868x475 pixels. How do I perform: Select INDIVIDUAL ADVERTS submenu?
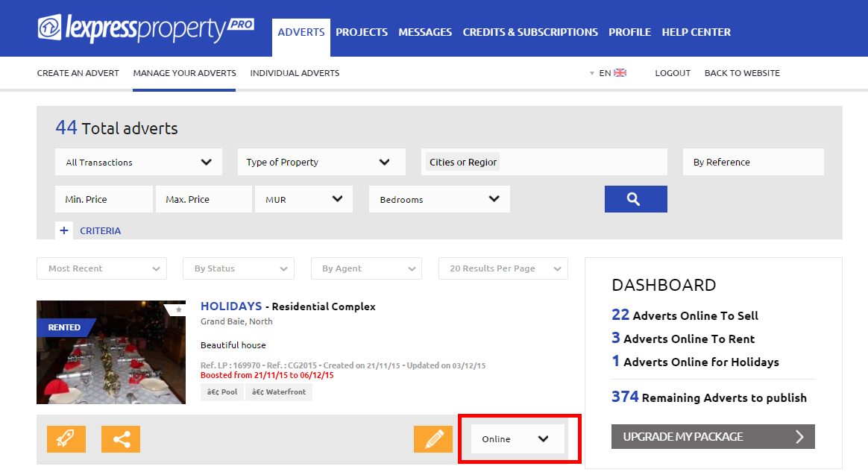pos(295,73)
